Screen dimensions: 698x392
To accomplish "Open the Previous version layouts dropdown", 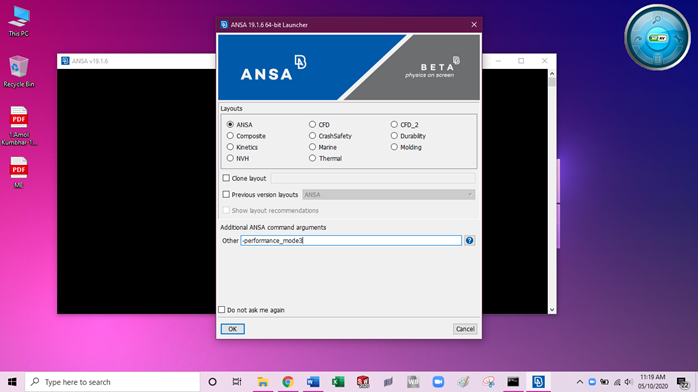I will point(389,194).
